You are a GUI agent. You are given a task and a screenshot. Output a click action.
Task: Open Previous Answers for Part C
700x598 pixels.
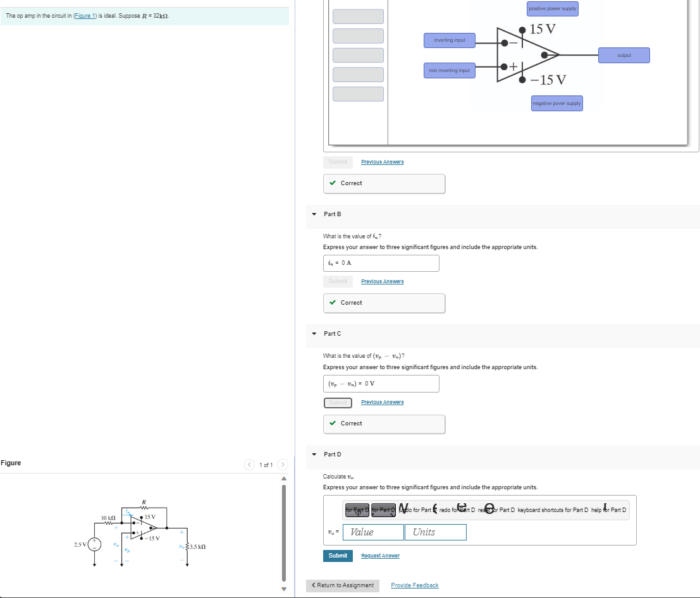[382, 402]
